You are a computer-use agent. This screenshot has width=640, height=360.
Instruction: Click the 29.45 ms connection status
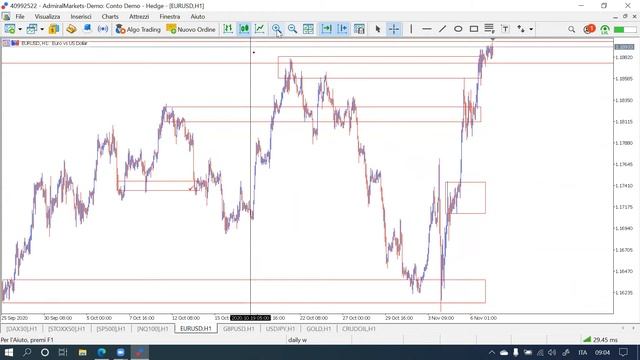coord(600,340)
